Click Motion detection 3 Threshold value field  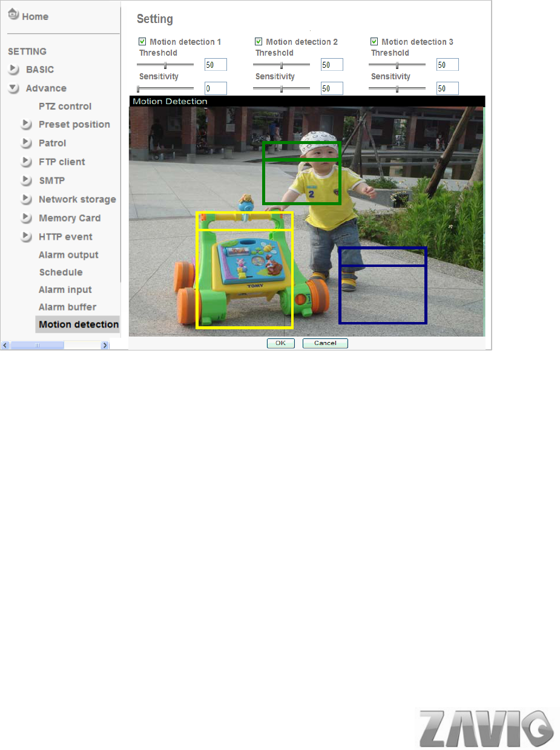tap(447, 65)
